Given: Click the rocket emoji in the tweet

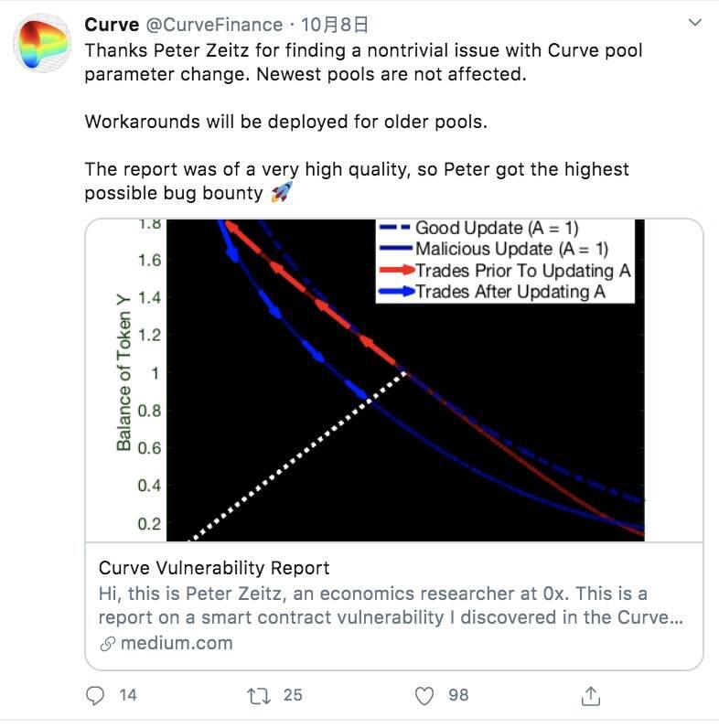Looking at the screenshot, I should (x=282, y=193).
